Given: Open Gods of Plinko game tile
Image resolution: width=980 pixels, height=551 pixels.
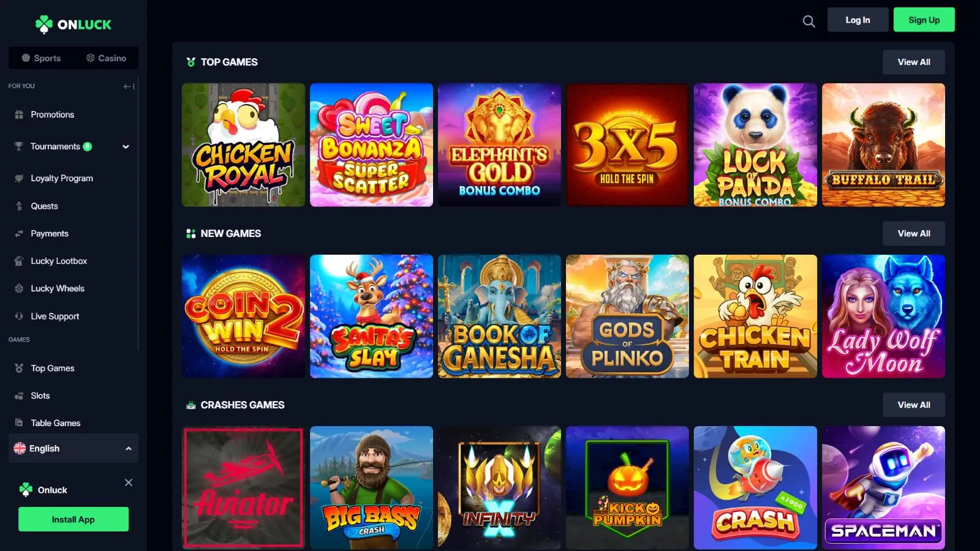Looking at the screenshot, I should 627,316.
